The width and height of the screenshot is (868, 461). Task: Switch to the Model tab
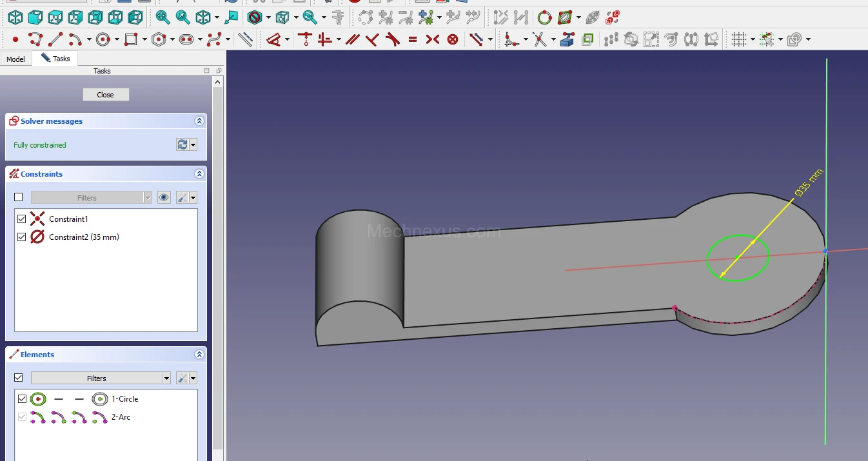pos(15,59)
